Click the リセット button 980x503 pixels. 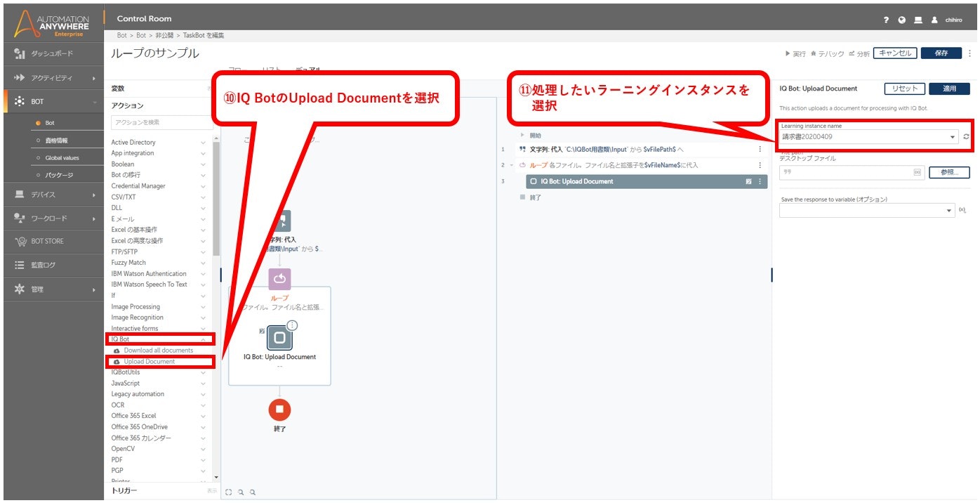click(x=904, y=89)
